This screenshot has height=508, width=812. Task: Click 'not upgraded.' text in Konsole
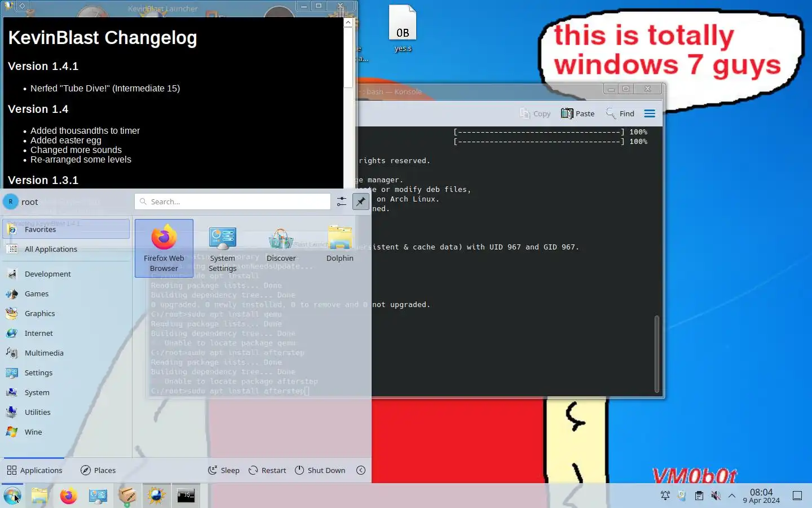[401, 304]
